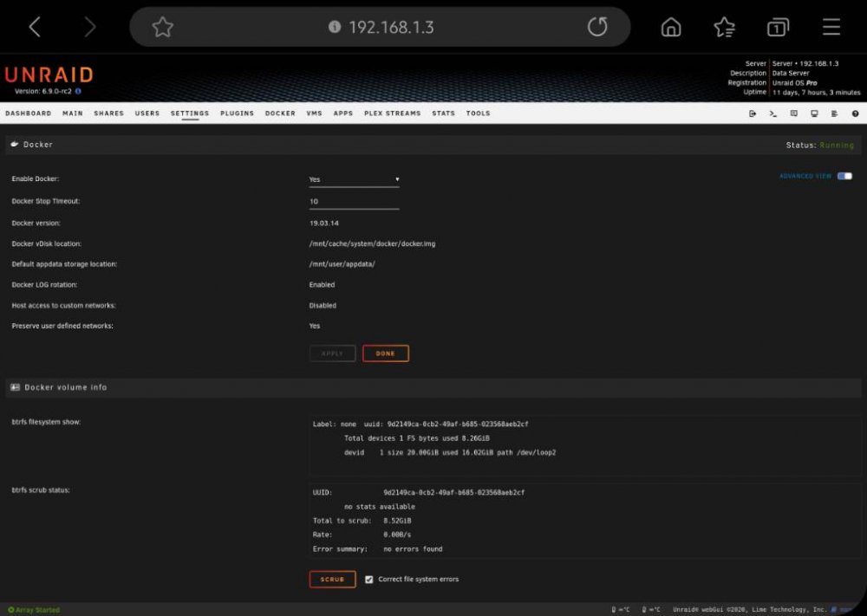Open the Enable Docker dropdown
867x616 pixels.
pos(354,179)
